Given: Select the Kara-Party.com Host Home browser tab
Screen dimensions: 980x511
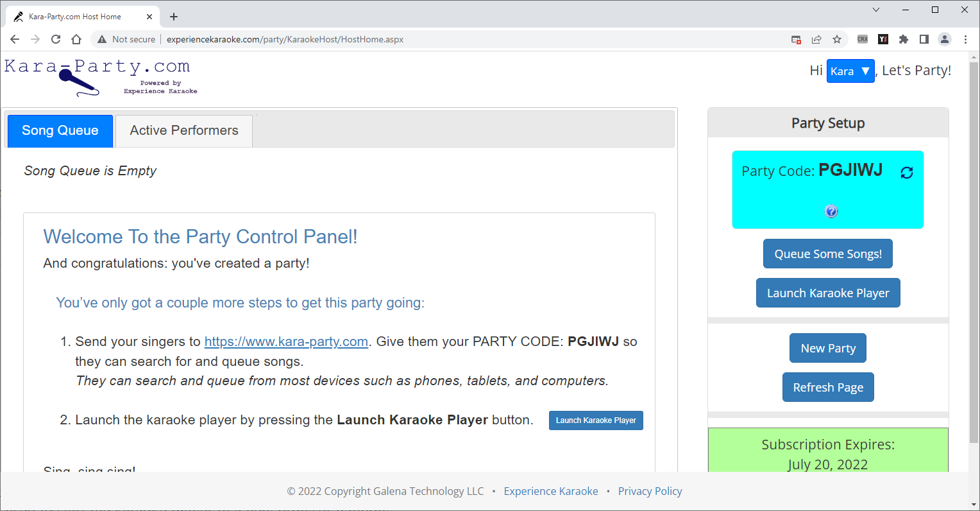Looking at the screenshot, I should point(83,17).
